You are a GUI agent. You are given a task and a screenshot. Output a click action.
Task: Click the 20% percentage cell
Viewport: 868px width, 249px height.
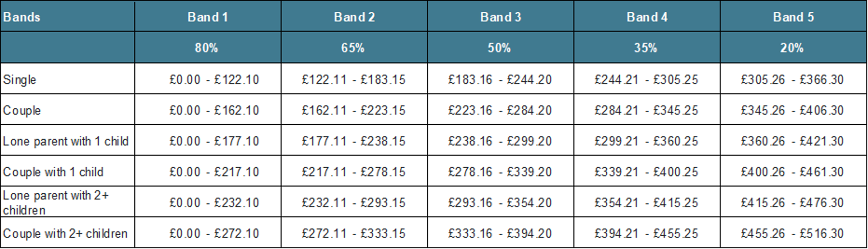pyautogui.click(x=792, y=48)
